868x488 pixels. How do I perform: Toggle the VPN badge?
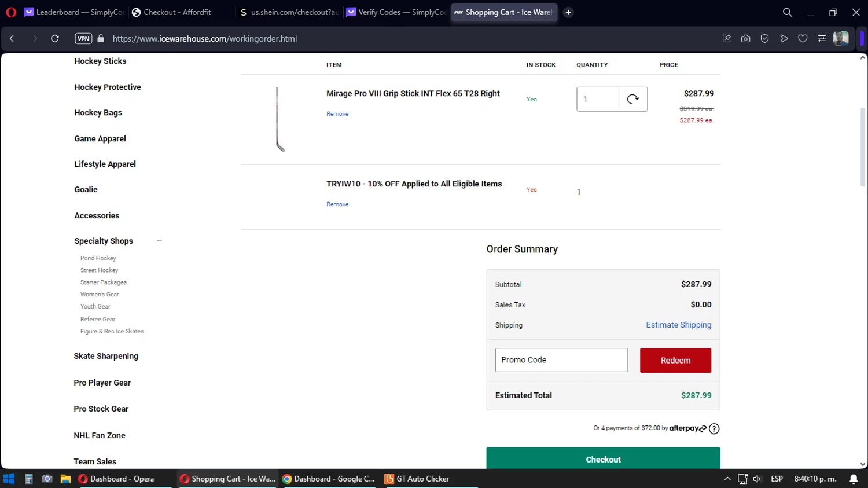point(83,39)
